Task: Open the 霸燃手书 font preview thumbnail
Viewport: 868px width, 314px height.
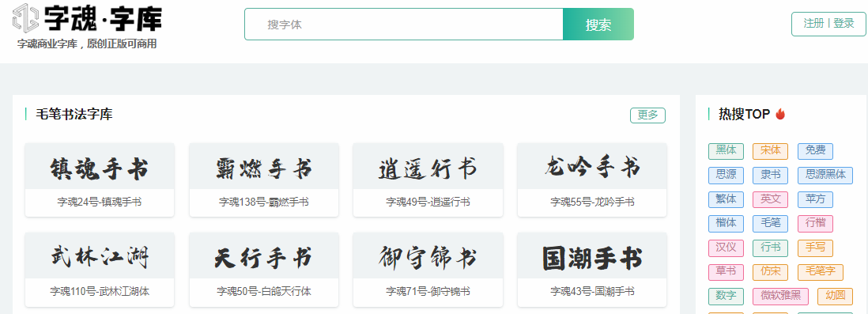Action: (263, 166)
